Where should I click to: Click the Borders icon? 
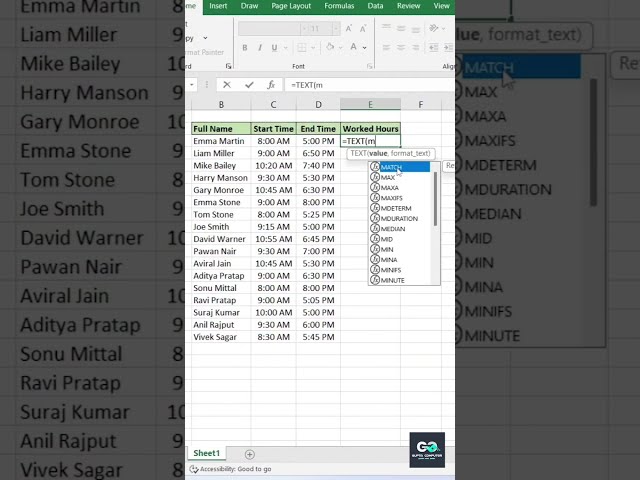click(x=302, y=48)
